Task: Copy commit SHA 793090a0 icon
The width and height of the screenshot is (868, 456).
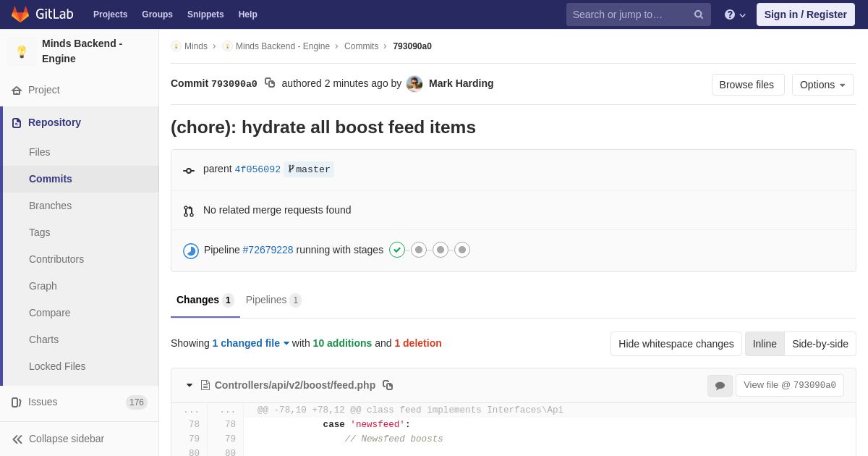Action: [x=270, y=83]
